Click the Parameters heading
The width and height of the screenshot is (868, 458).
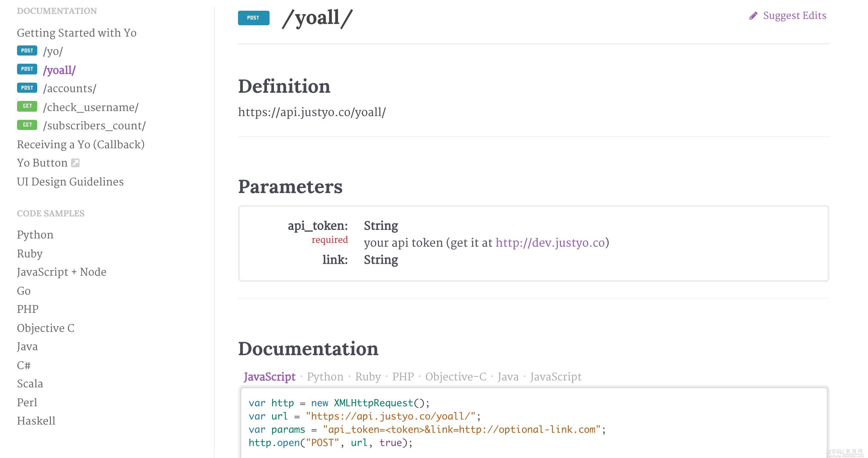(x=290, y=187)
